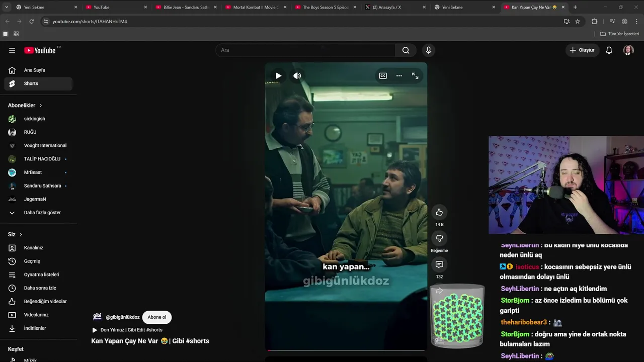
Task: Open the account avatar menu
Action: pyautogui.click(x=628, y=50)
